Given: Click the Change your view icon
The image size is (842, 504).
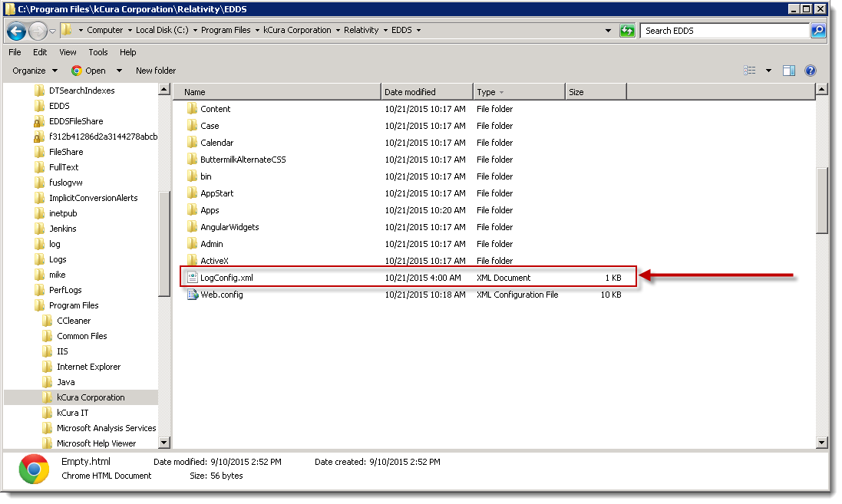Looking at the screenshot, I should (x=750, y=71).
